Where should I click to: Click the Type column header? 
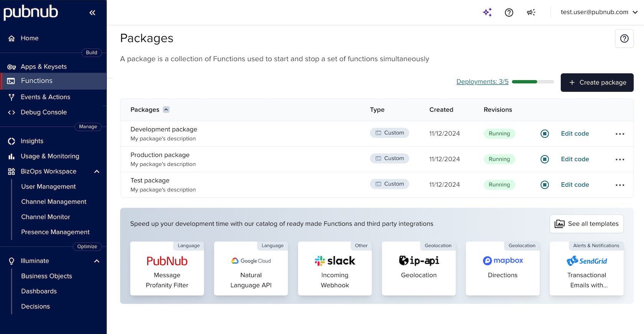click(377, 110)
